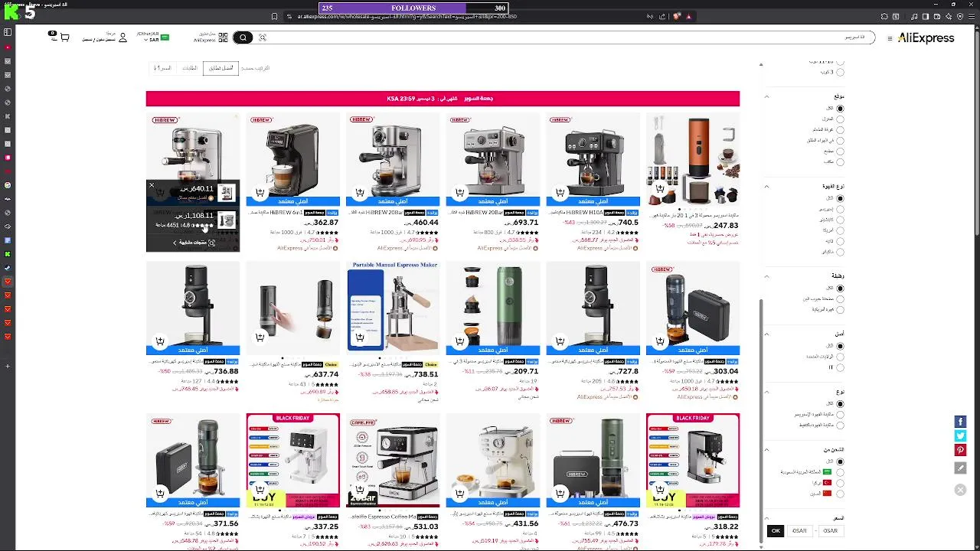Screen dimensions: 980x551
Task: Collapse the وظيفة filter section
Action: pos(767,275)
